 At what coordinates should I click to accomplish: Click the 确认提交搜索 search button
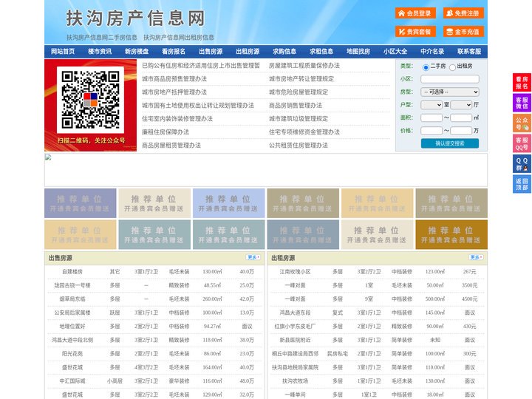pos(450,143)
